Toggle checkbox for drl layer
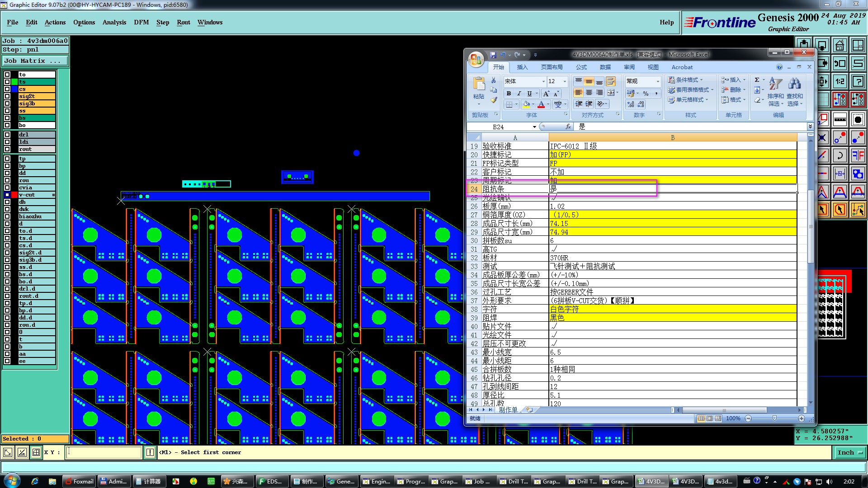 point(7,135)
